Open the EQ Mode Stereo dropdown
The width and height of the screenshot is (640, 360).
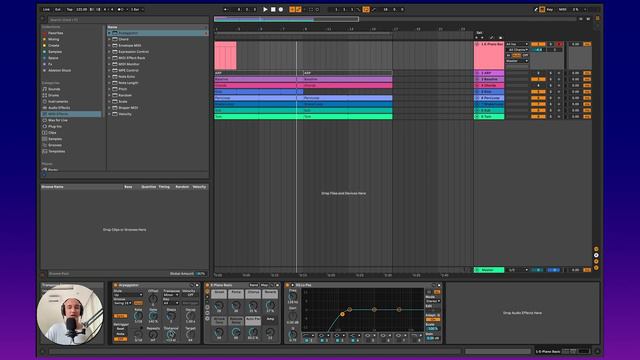pos(433,301)
